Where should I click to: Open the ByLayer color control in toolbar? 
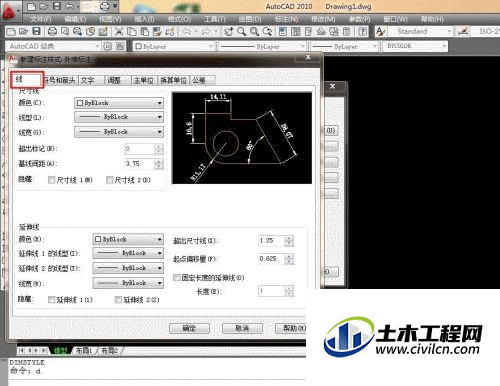pyautogui.click(x=173, y=46)
